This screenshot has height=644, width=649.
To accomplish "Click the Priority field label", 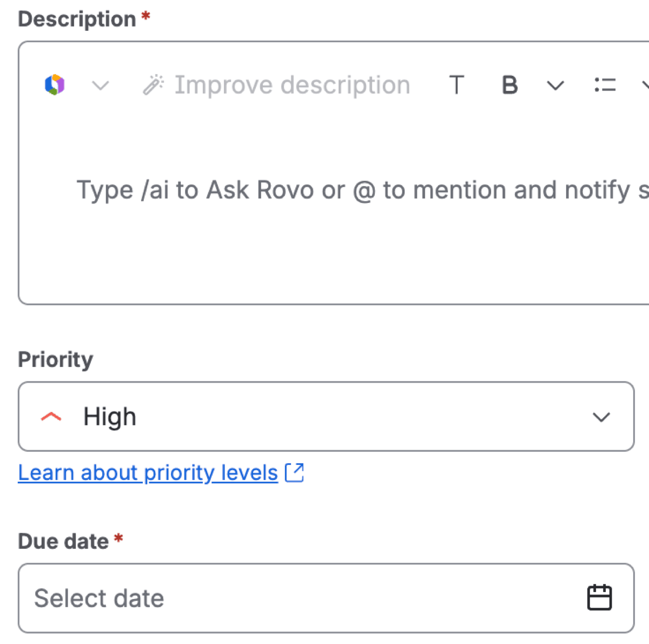I will coord(56,359).
